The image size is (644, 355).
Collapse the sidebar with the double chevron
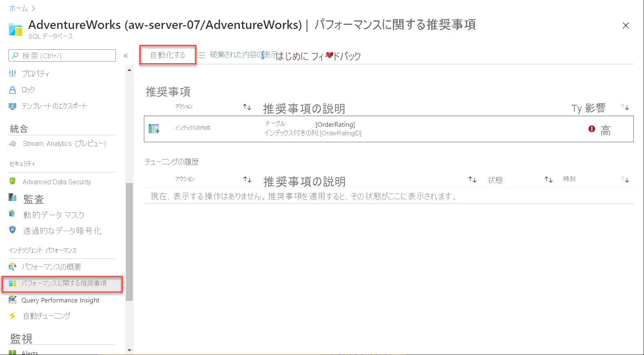126,56
